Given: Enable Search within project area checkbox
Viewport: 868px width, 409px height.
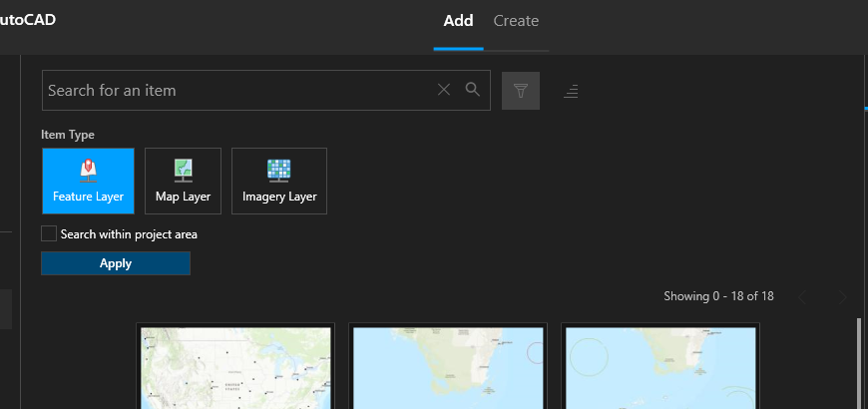Looking at the screenshot, I should click(49, 233).
